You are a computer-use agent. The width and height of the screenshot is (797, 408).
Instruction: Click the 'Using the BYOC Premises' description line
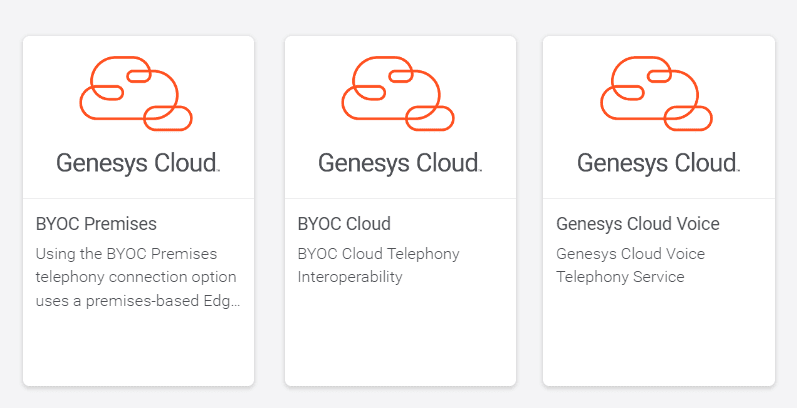(x=126, y=253)
